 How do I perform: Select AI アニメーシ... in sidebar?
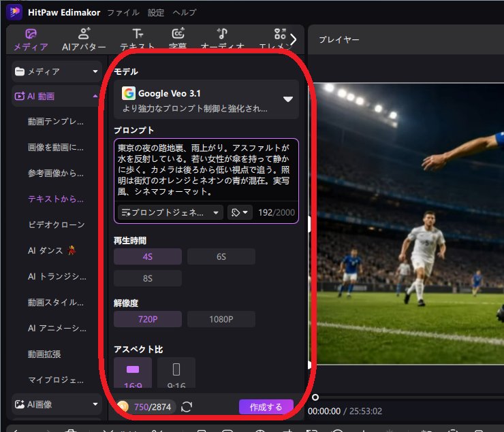[57, 328]
